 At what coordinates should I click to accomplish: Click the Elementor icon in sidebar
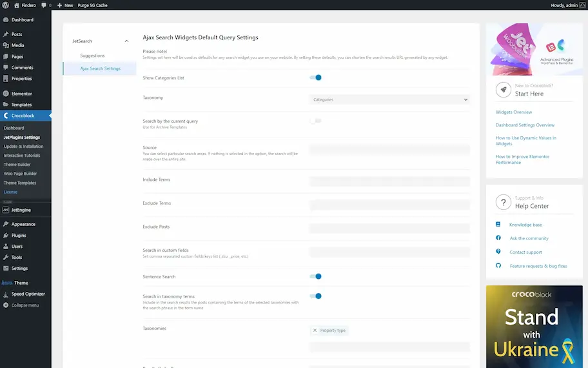point(6,94)
